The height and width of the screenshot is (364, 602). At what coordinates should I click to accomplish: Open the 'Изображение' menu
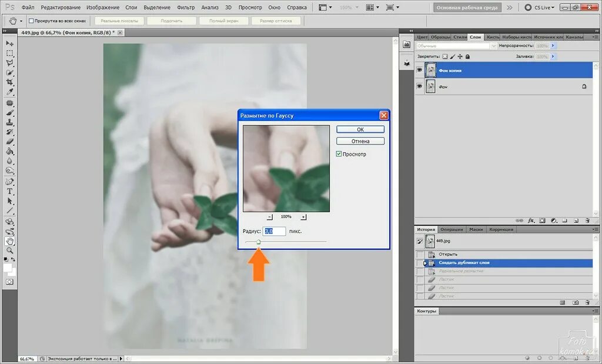point(102,7)
